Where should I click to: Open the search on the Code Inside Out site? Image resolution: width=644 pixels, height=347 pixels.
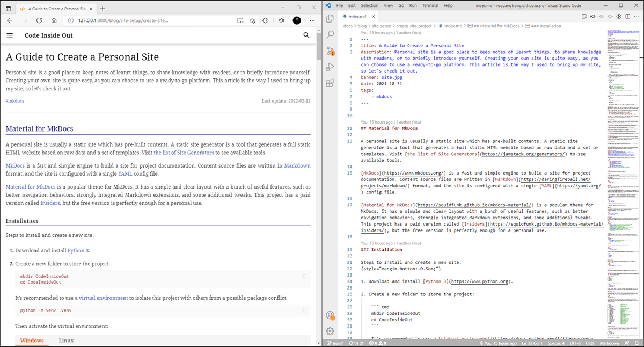pyautogui.click(x=306, y=35)
